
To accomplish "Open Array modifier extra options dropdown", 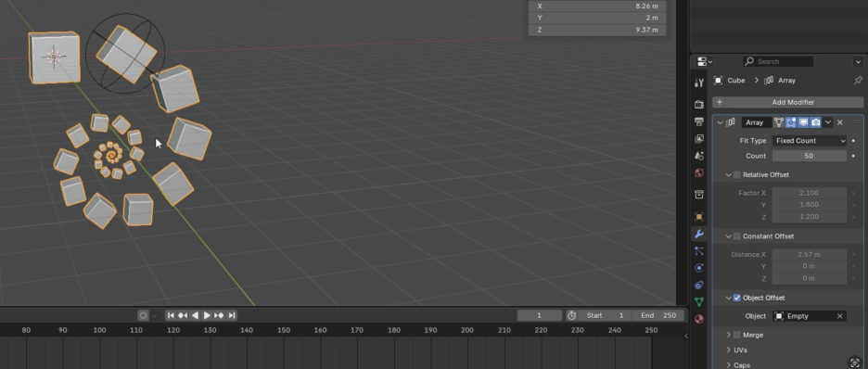I will coord(828,122).
